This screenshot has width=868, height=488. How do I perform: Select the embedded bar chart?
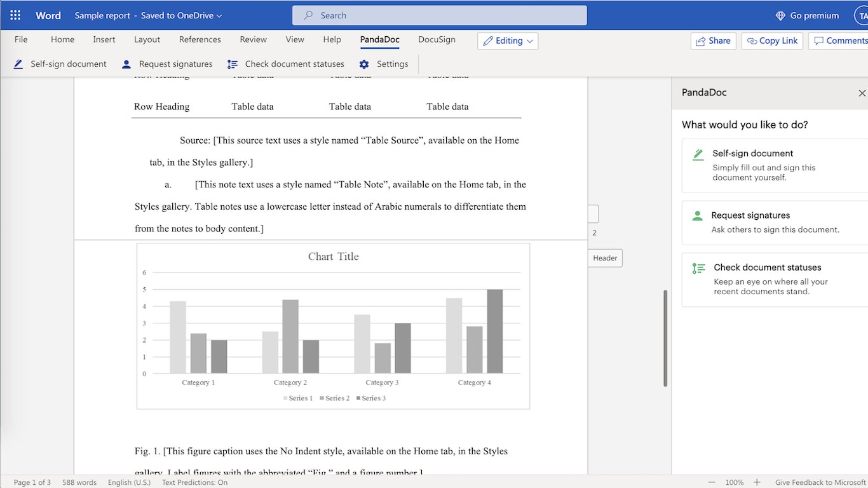point(333,326)
